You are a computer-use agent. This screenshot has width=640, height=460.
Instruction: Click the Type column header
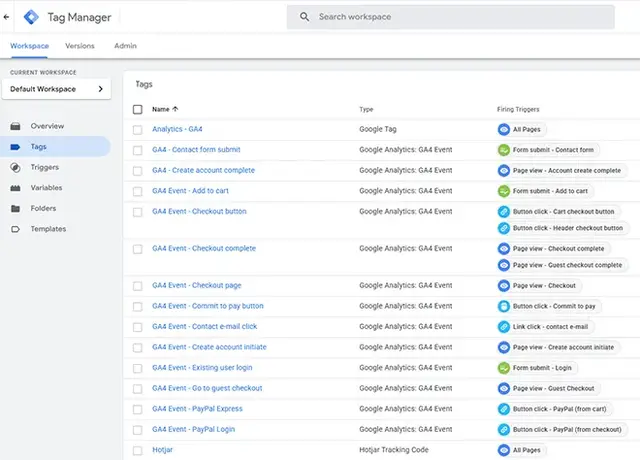point(366,109)
